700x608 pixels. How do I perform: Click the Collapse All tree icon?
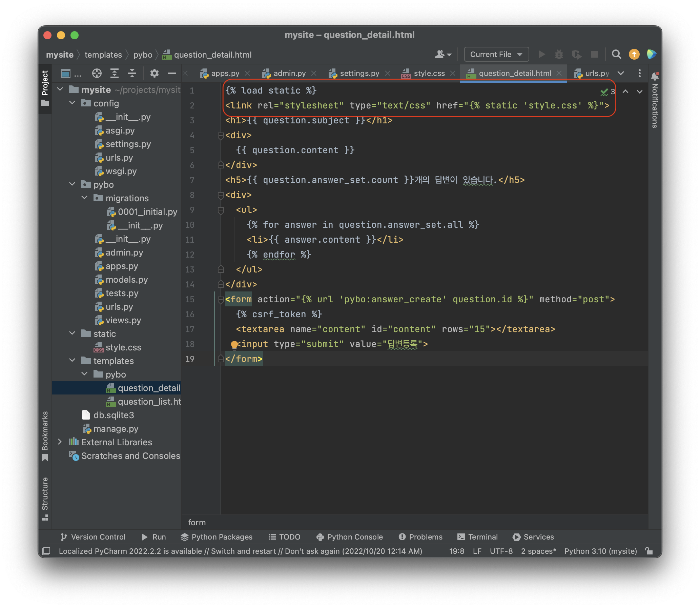(132, 73)
